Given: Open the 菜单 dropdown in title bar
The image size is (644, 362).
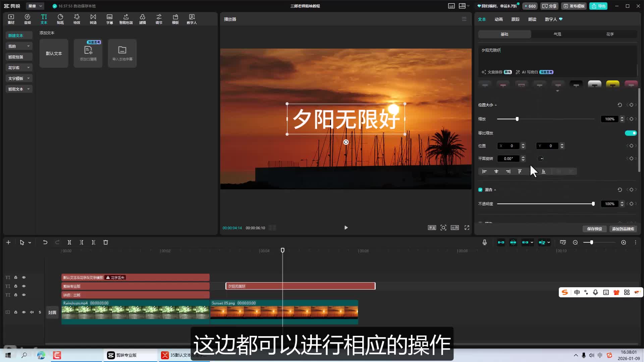Looking at the screenshot, I should pos(35,6).
